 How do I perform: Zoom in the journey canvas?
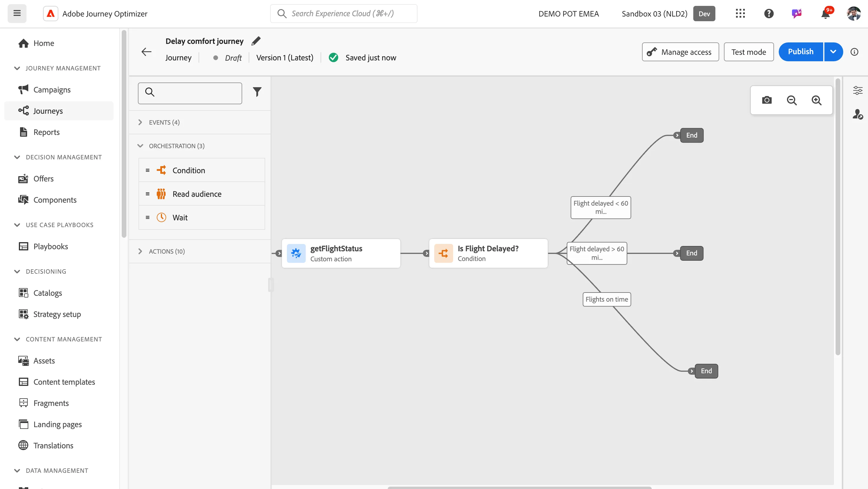[816, 100]
